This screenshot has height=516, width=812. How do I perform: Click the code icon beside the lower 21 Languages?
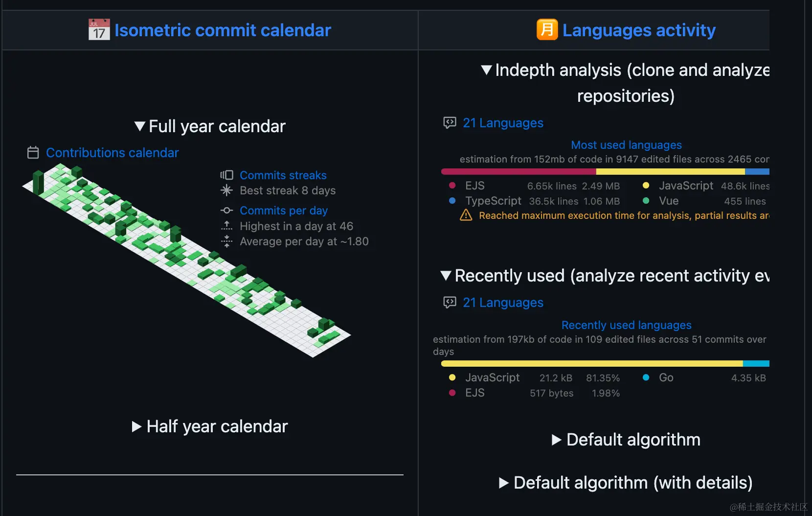(450, 303)
